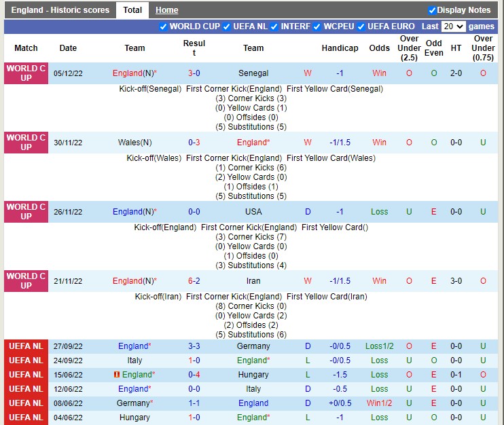Click the Handicap column header
The image size is (504, 425).
tap(340, 48)
